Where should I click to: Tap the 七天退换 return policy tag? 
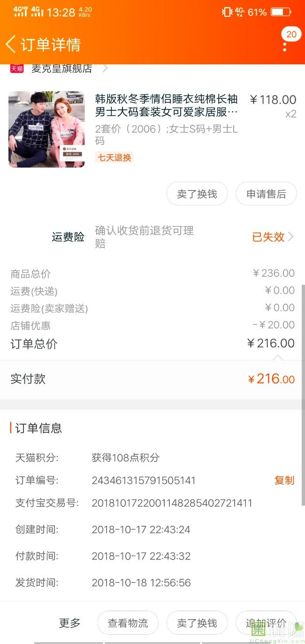[x=114, y=157]
